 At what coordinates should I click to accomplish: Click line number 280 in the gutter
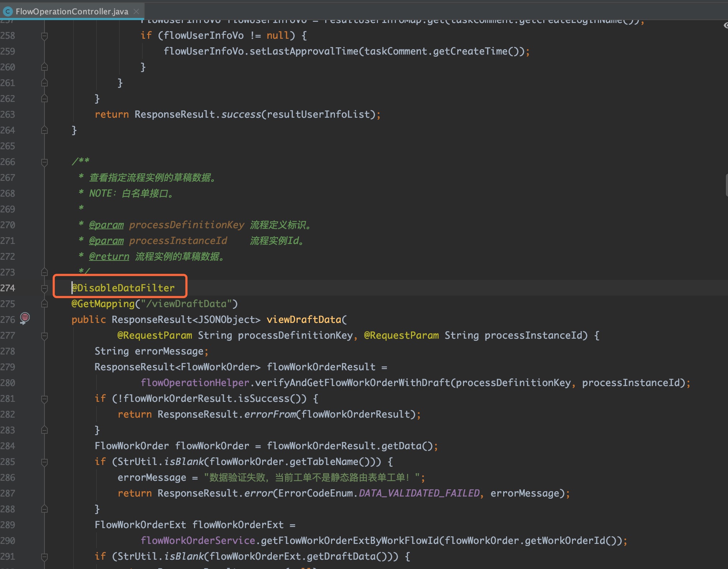click(8, 383)
